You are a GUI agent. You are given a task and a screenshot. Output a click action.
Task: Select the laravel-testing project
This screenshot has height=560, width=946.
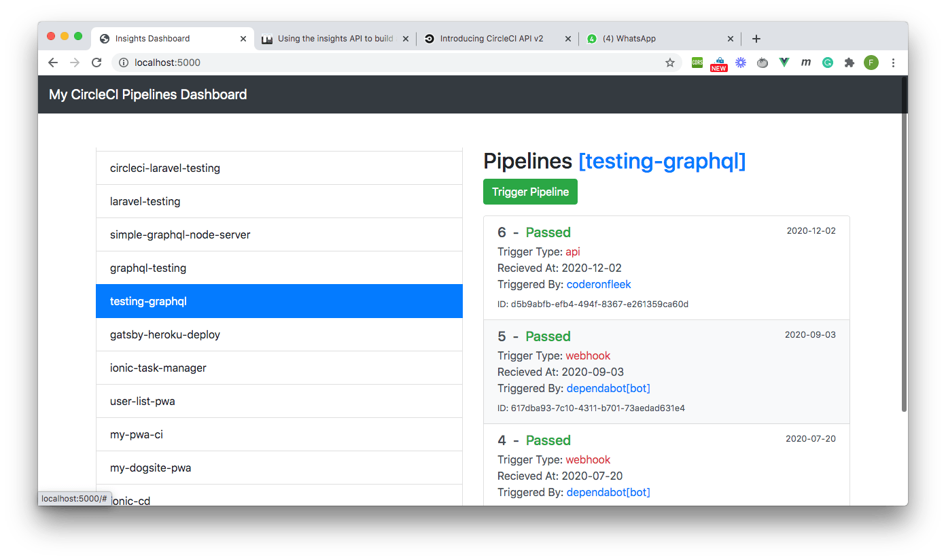(145, 201)
